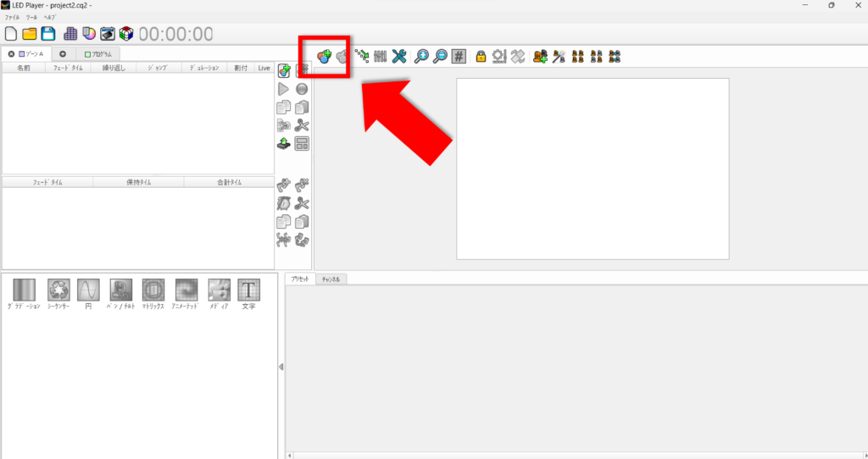The width and height of the screenshot is (868, 459).
Task: Open the ツール menu
Action: pos(32,17)
